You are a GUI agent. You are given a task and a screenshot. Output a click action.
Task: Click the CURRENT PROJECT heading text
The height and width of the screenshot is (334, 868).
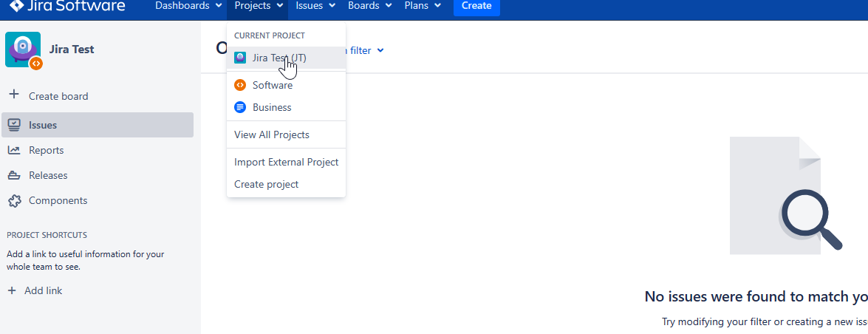point(269,35)
